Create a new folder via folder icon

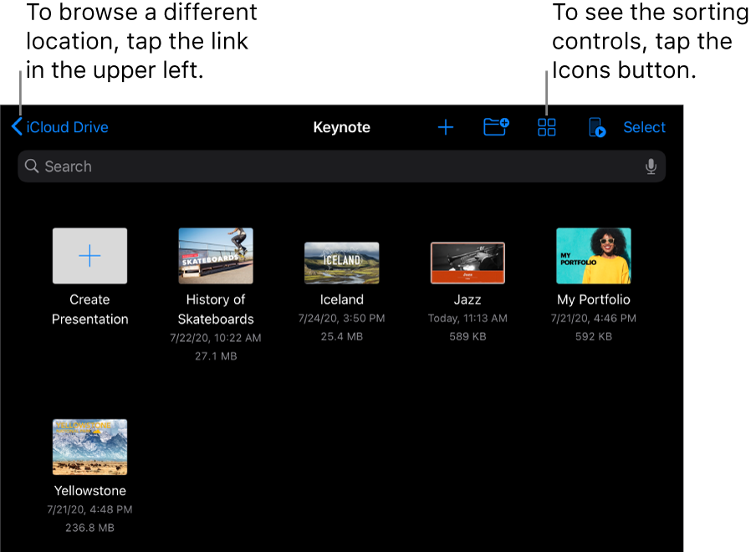496,127
